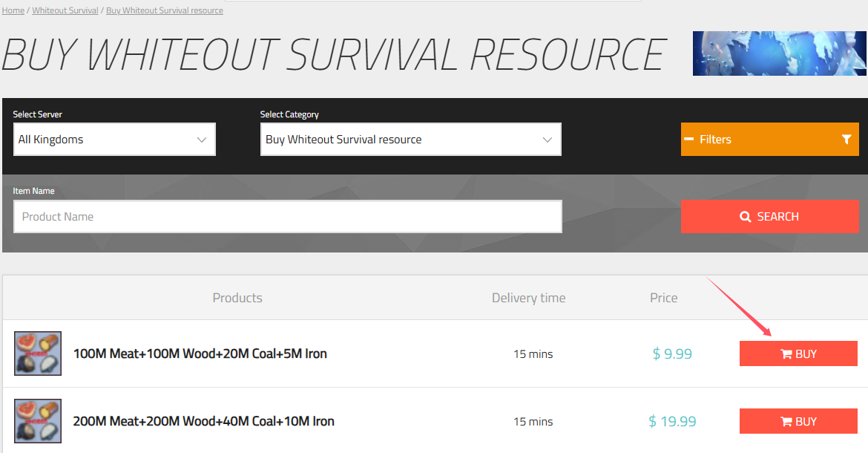Click the Select Server label

click(38, 114)
